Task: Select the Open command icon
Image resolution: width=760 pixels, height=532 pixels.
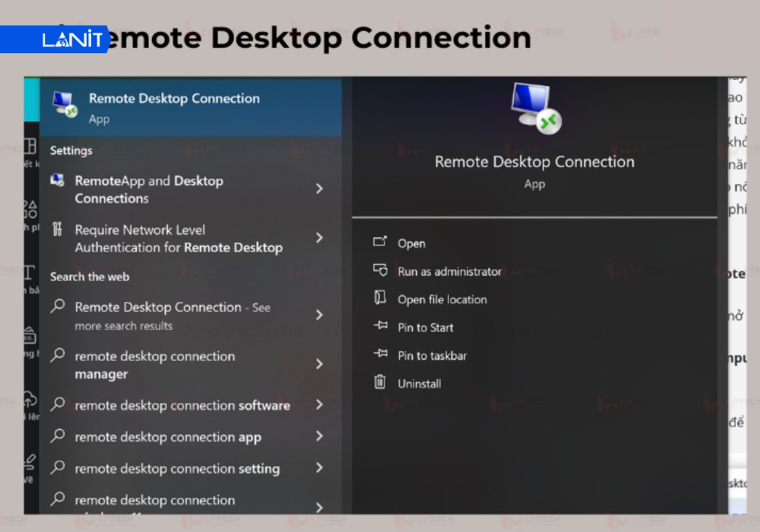Action: (x=379, y=243)
